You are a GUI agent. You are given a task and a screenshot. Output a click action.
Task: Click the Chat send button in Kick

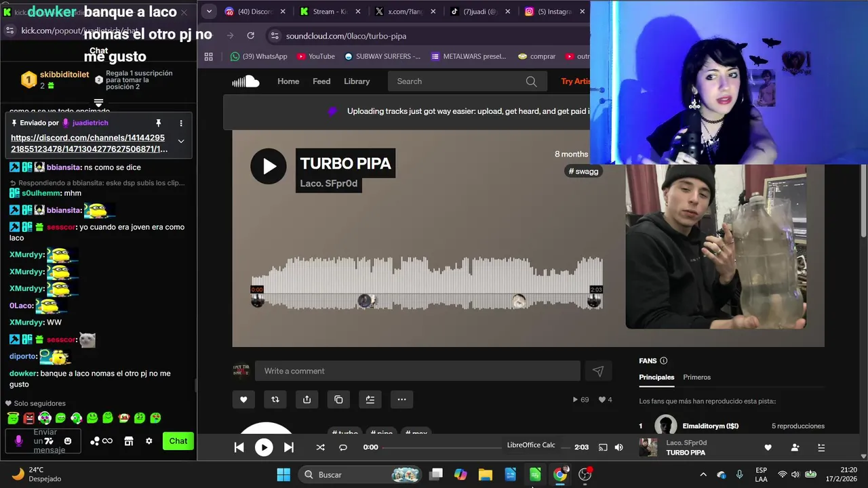[178, 441]
